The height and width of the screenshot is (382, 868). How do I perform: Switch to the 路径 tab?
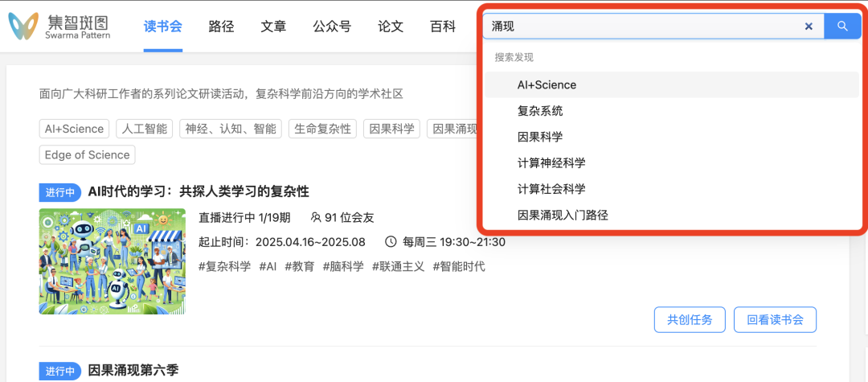point(221,27)
